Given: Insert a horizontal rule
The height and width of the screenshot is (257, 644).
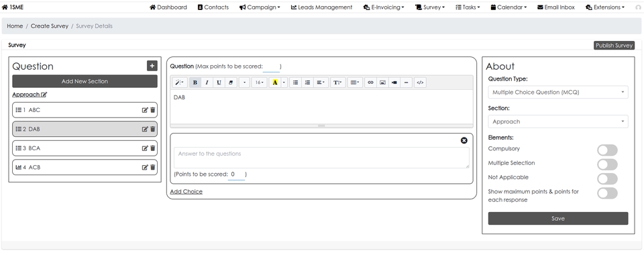Looking at the screenshot, I should 407,83.
